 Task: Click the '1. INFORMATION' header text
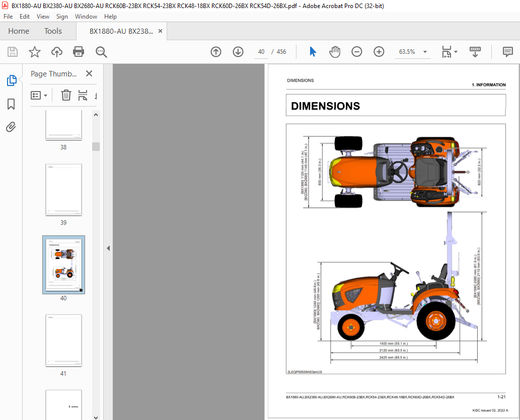click(x=488, y=85)
